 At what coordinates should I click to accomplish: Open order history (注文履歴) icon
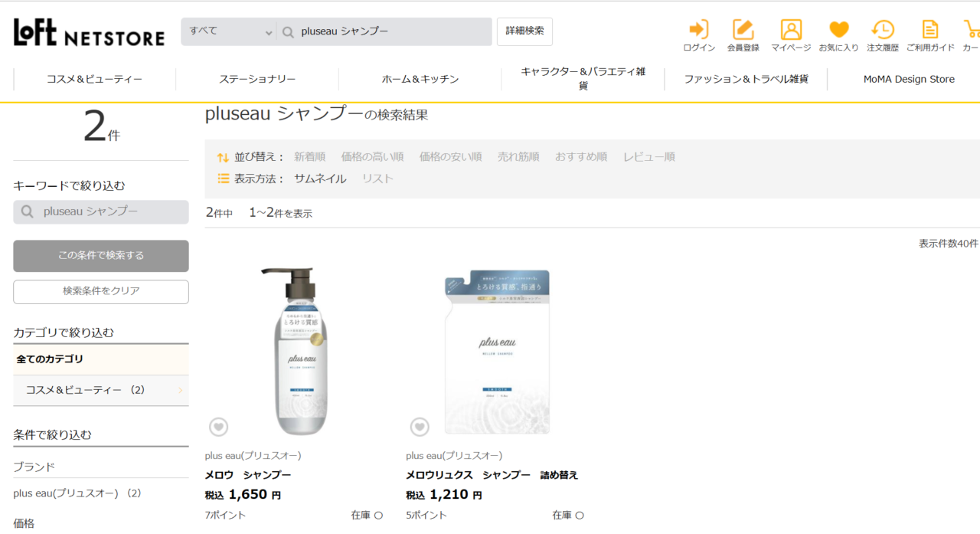(x=883, y=30)
